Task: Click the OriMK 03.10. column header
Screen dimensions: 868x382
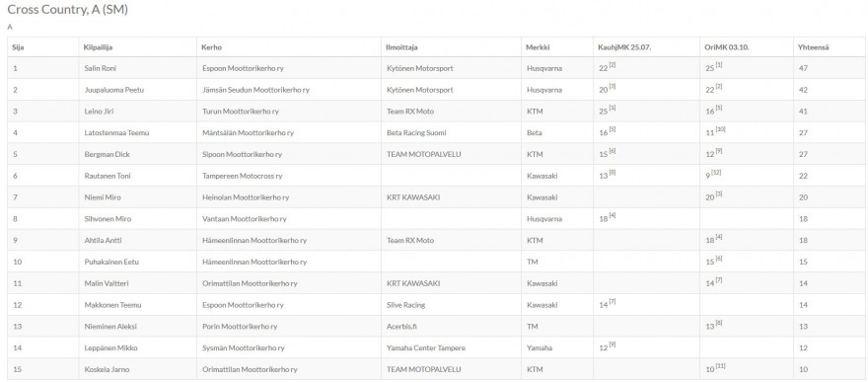Action: 727,47
